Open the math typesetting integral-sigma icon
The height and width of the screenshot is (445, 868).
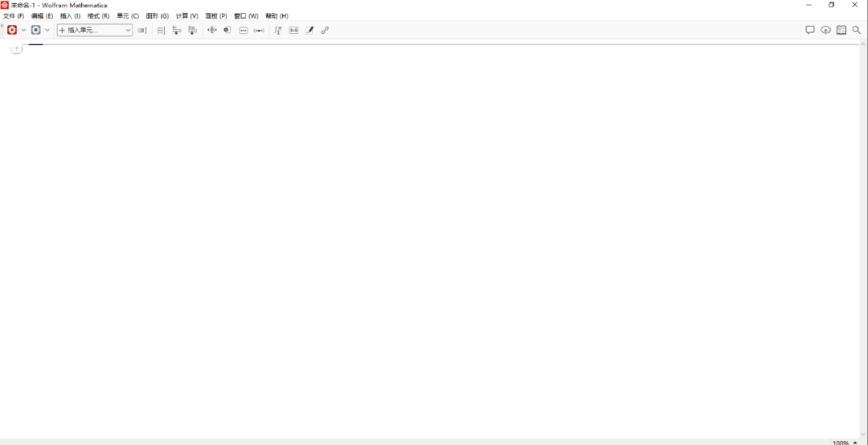point(278,31)
